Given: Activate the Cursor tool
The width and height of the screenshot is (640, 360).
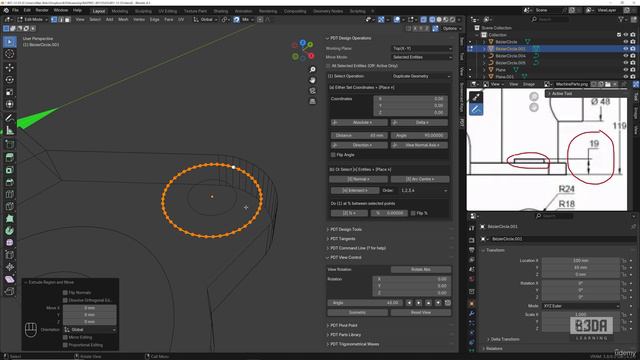Looking at the screenshot, I should [x=9, y=54].
